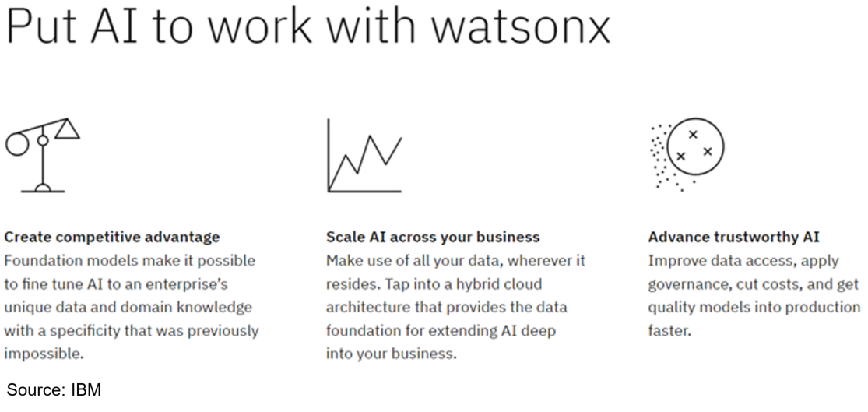
Task: Click the zigzag line chart icon
Action: [x=364, y=156]
